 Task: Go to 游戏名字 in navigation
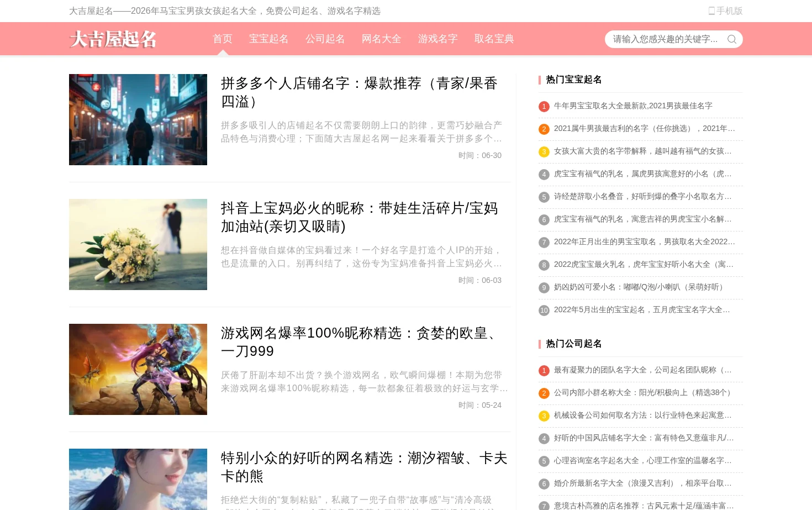point(438,39)
